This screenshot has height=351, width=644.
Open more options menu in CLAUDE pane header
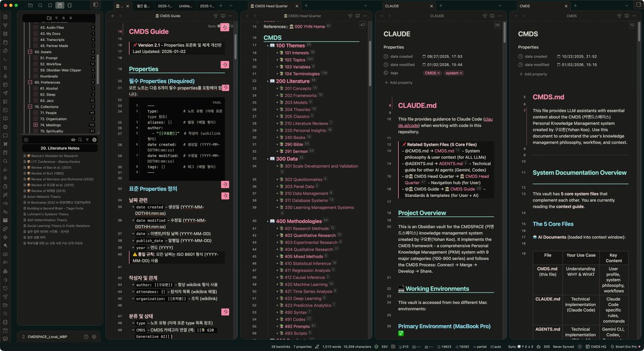(x=500, y=16)
